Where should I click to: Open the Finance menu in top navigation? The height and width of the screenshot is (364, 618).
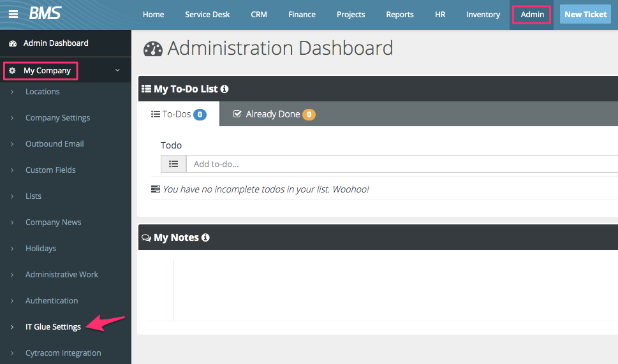(x=302, y=15)
